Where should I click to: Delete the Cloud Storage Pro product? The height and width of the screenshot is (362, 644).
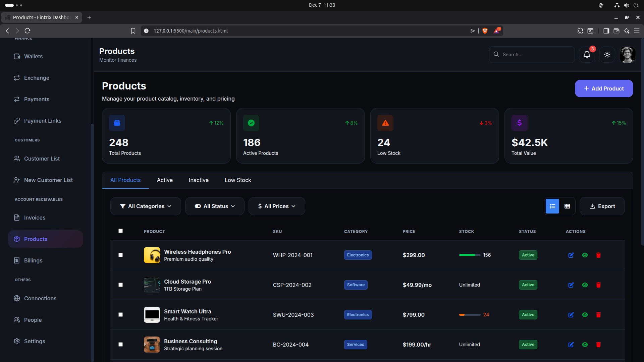point(598,285)
